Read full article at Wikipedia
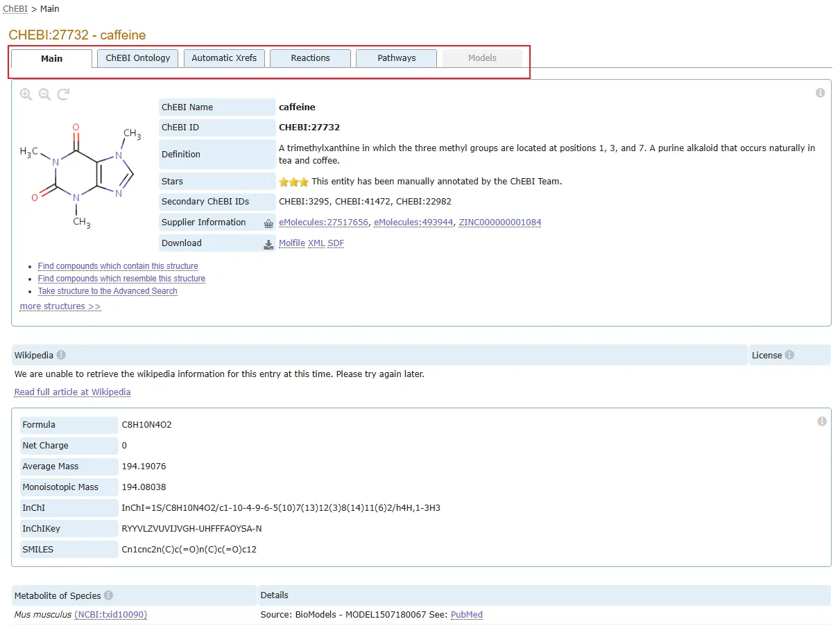This screenshot has height=628, width=840. [x=72, y=392]
